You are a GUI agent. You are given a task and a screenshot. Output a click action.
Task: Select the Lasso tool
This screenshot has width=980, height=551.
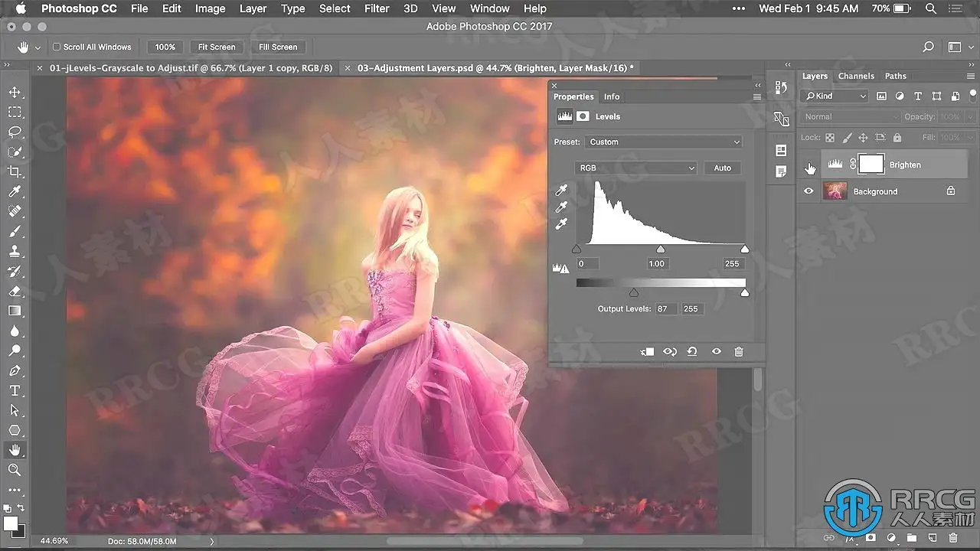coord(15,132)
